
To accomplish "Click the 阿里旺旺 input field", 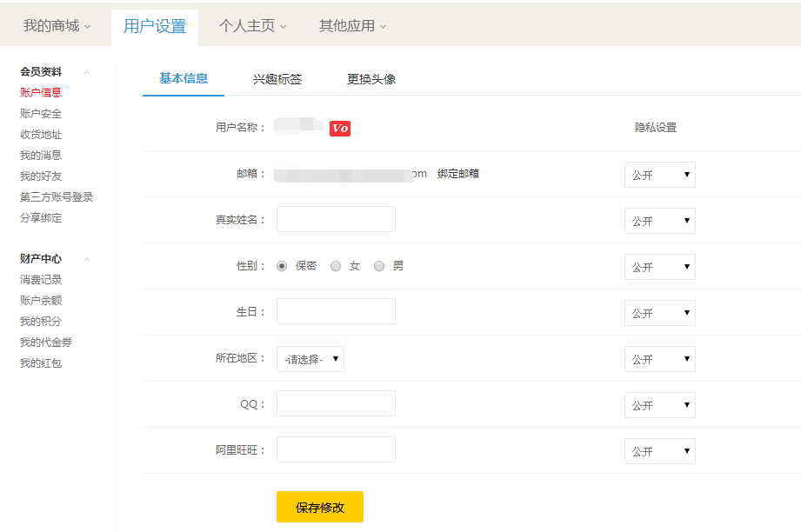I will 336,449.
